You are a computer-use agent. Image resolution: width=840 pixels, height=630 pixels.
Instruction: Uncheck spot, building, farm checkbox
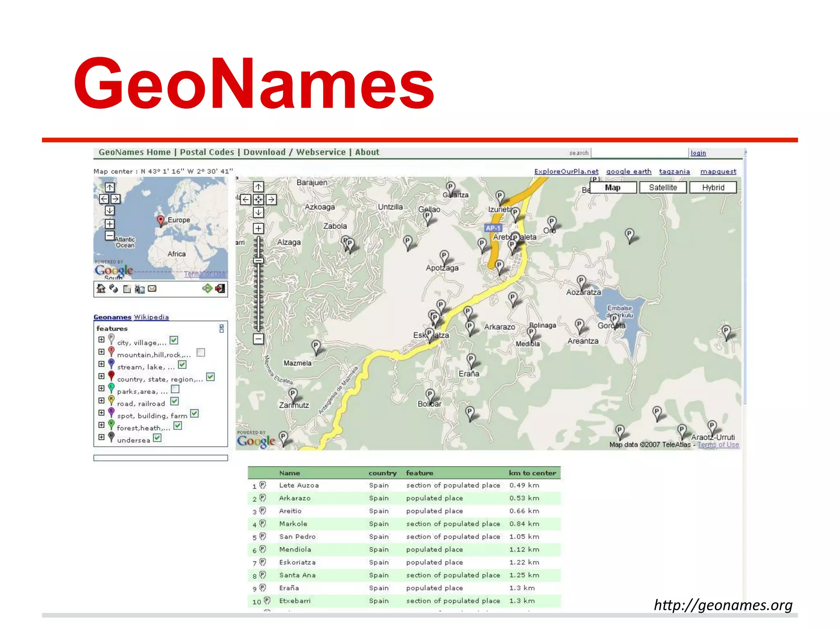[194, 413]
